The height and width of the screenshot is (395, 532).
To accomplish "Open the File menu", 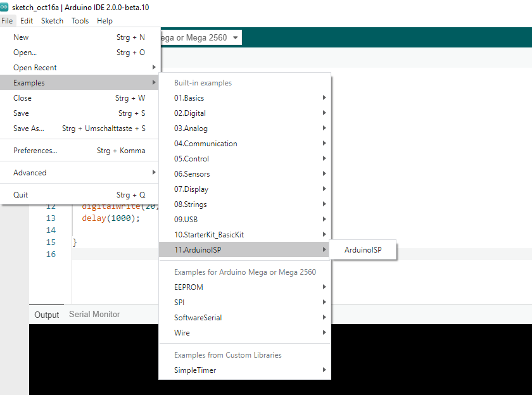I will coord(7,21).
